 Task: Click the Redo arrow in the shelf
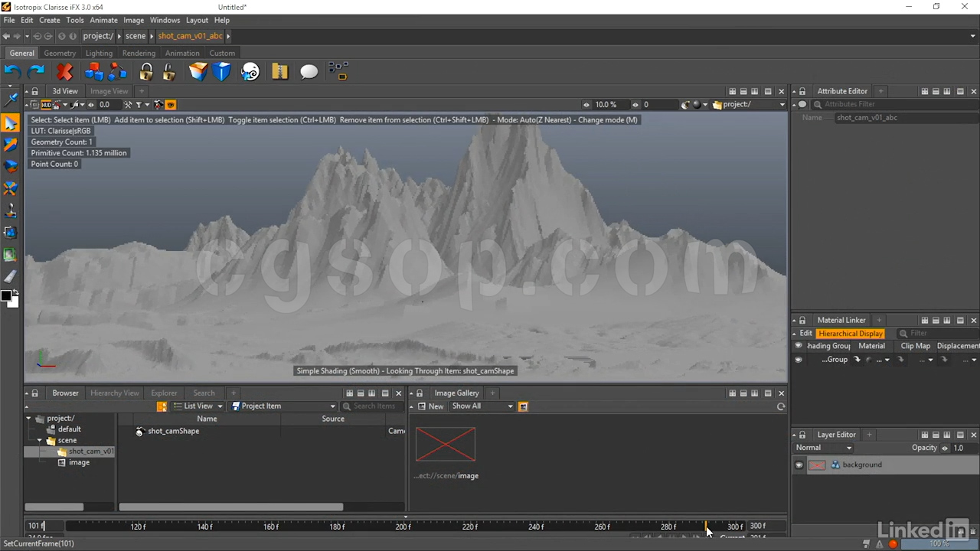(36, 72)
